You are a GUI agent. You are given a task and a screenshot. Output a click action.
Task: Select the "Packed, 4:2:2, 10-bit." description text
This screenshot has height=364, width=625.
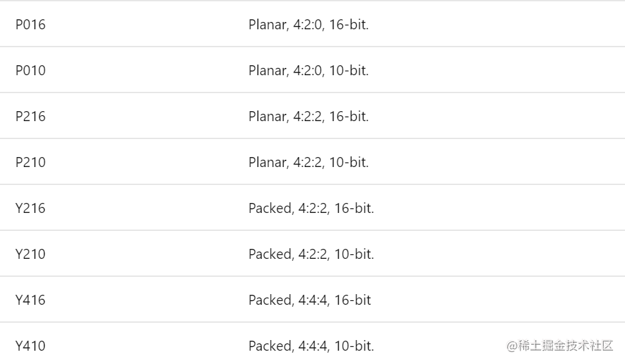coord(312,254)
